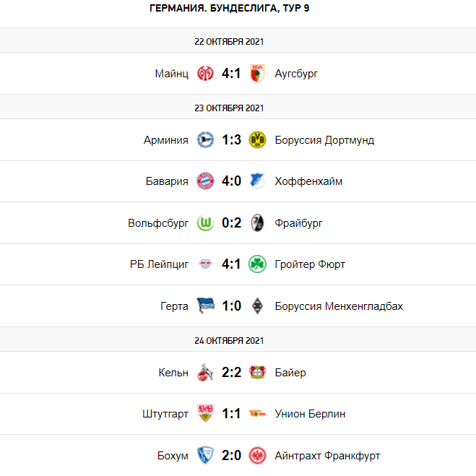Click the Greuther Fürth clover logo
The width and height of the screenshot is (476, 476).
(256, 264)
